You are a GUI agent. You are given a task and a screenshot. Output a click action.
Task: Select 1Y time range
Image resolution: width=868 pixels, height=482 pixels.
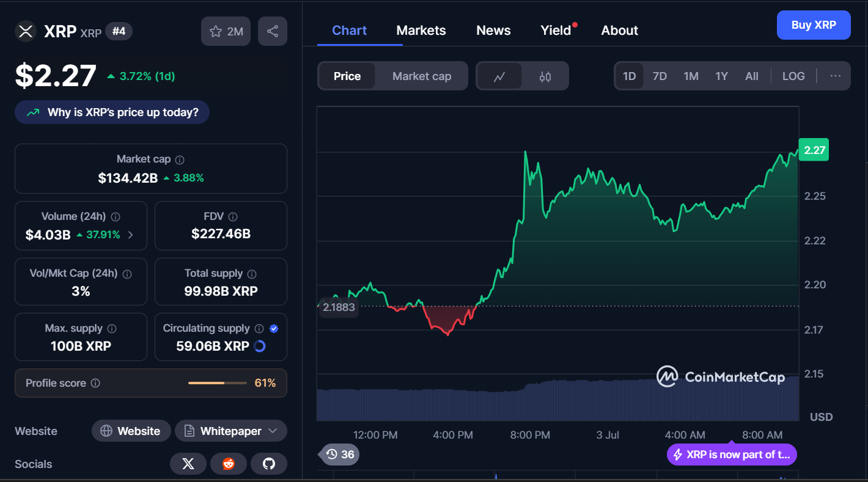pos(722,76)
